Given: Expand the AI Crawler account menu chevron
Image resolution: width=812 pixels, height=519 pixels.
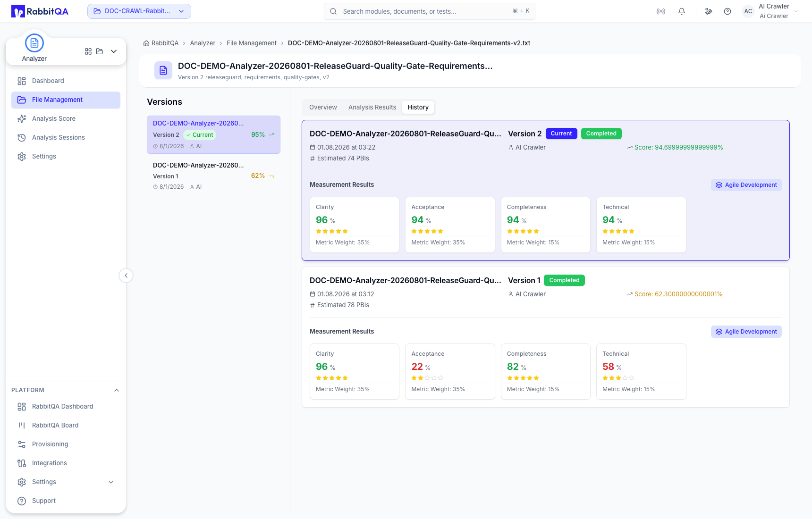Looking at the screenshot, I should pos(796,11).
